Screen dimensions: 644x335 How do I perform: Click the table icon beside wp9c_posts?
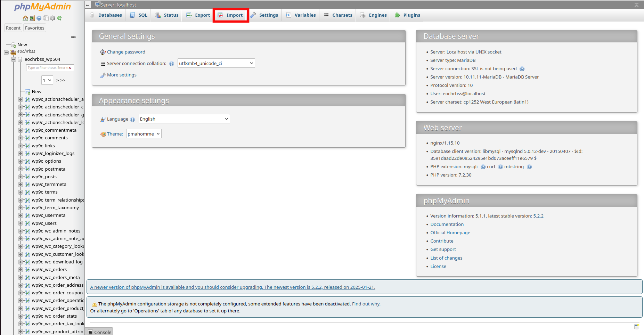point(27,177)
